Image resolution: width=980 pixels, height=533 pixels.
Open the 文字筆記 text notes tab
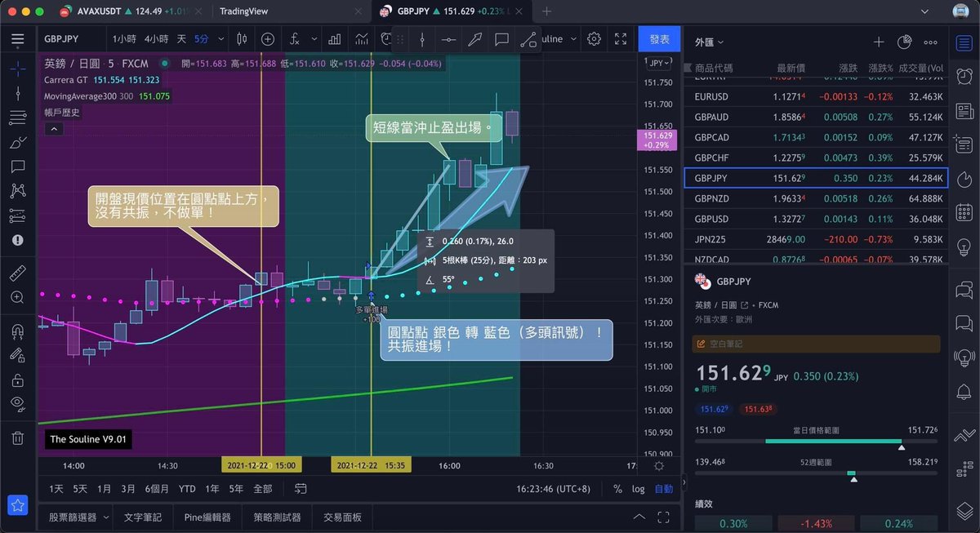coord(142,517)
